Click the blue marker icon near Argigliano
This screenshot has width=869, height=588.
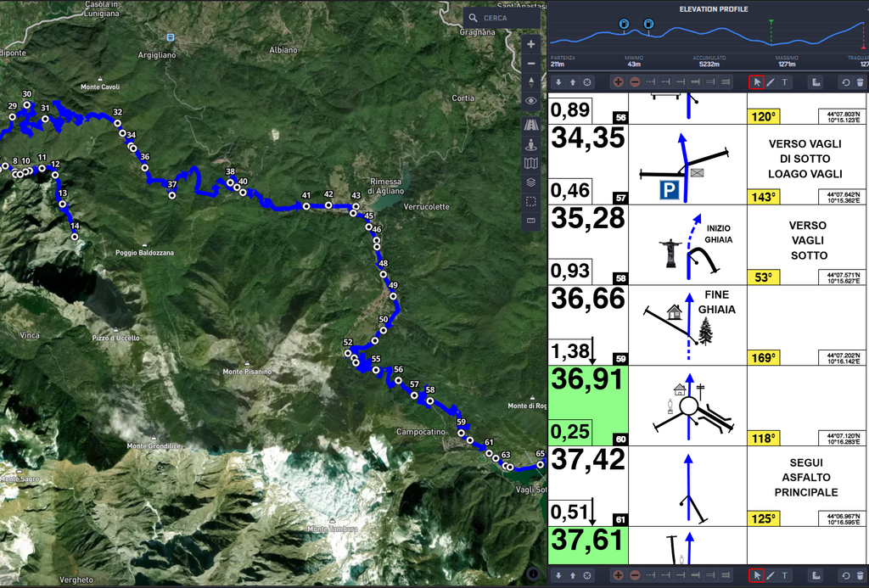tap(170, 37)
